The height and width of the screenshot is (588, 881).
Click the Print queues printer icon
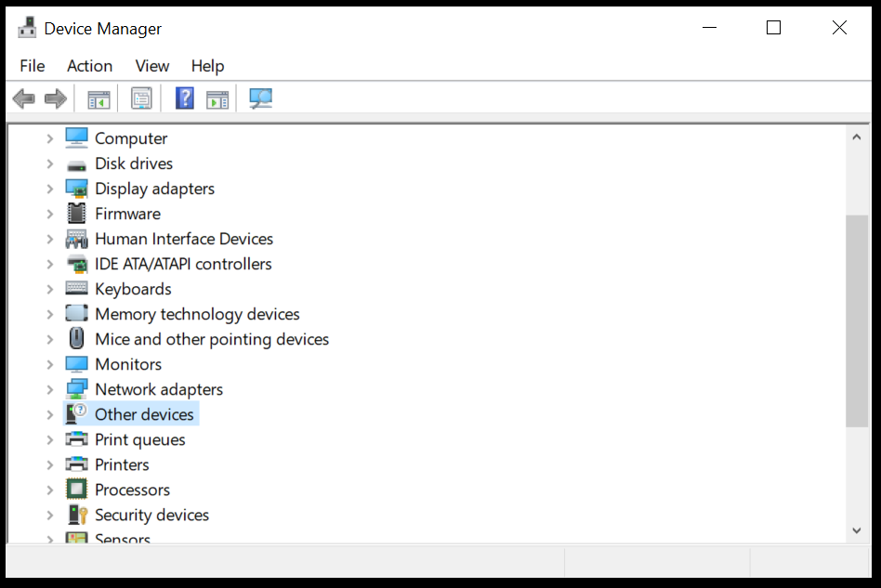76,439
